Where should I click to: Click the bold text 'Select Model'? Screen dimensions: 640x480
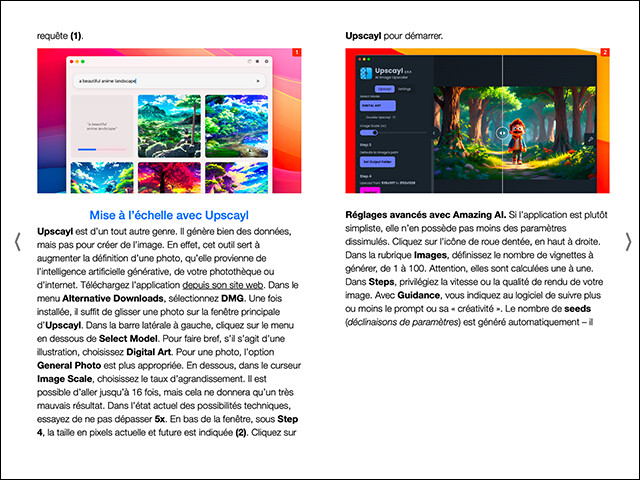(x=128, y=339)
